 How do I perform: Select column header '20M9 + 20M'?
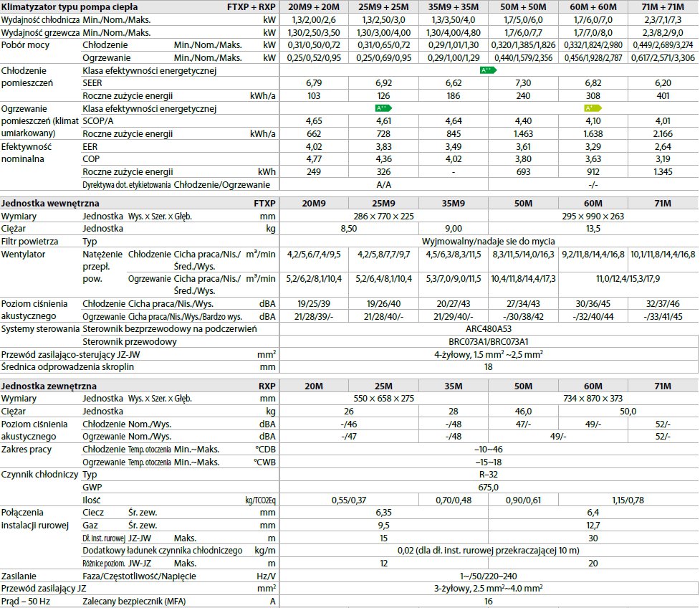pos(314,7)
